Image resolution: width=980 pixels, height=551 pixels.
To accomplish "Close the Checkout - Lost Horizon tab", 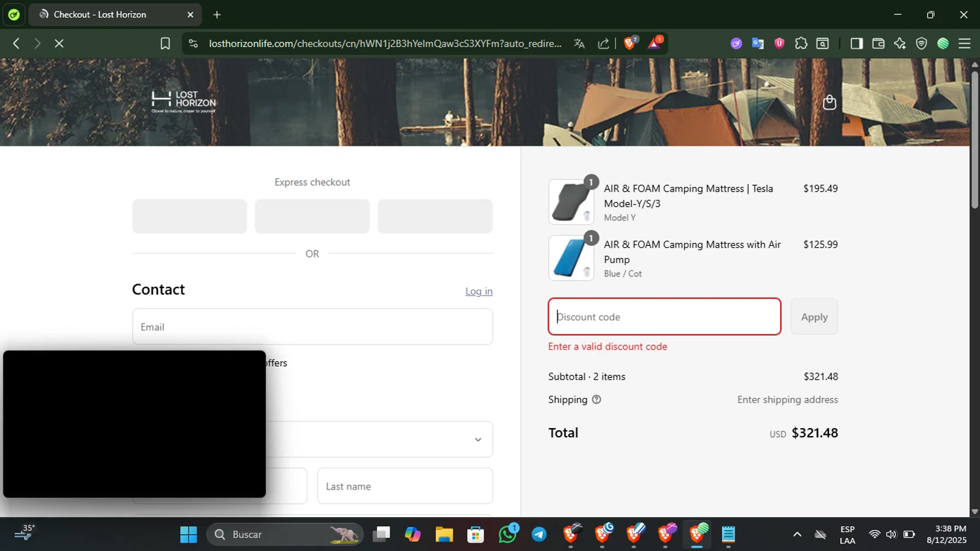I will coord(190,14).
